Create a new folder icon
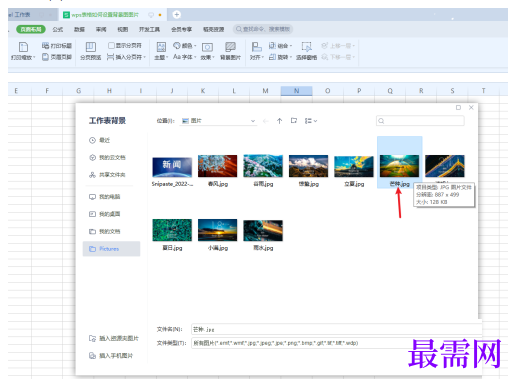The width and height of the screenshot is (520, 385). (294, 121)
